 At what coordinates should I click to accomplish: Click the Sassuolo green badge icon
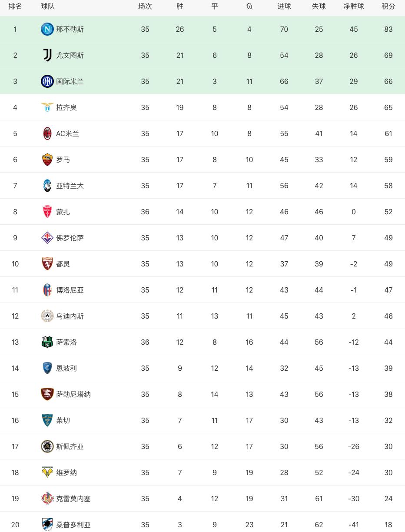point(47,342)
